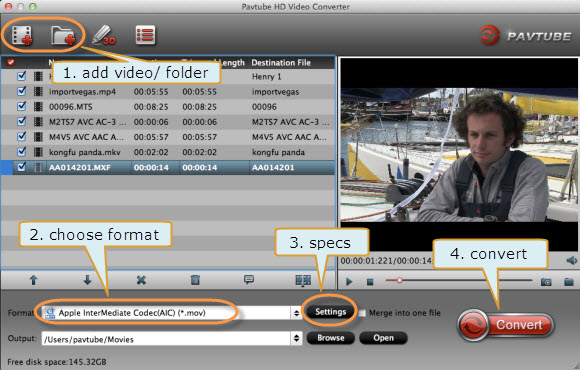Image resolution: width=580 pixels, height=370 pixels.
Task: Click the Destination File column header
Action: (x=281, y=63)
